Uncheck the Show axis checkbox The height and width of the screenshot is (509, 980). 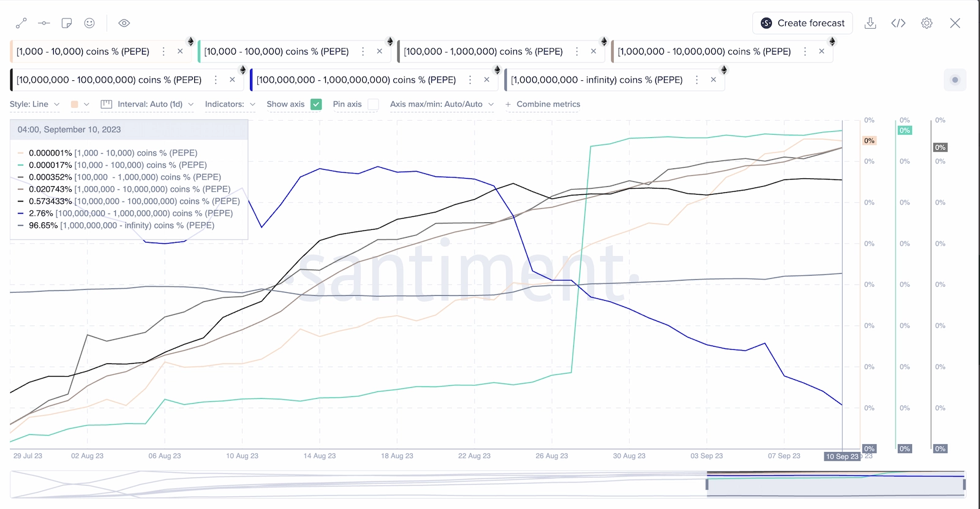[316, 104]
